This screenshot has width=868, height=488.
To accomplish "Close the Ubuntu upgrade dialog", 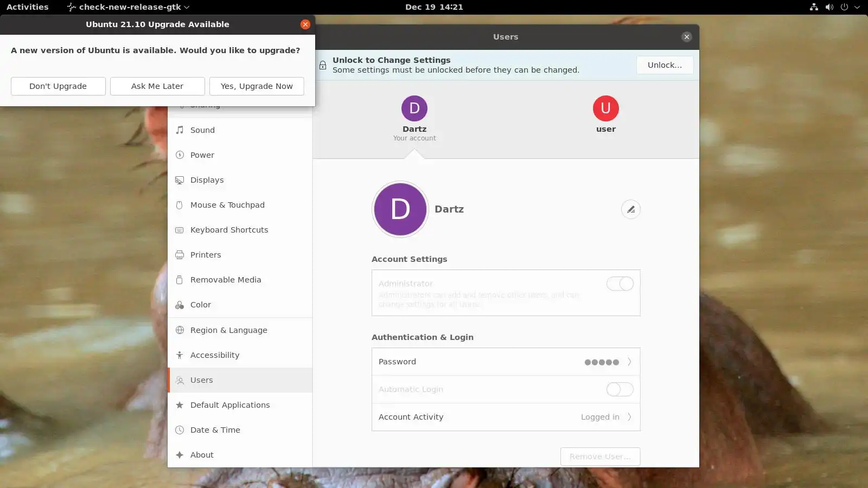I will click(305, 24).
